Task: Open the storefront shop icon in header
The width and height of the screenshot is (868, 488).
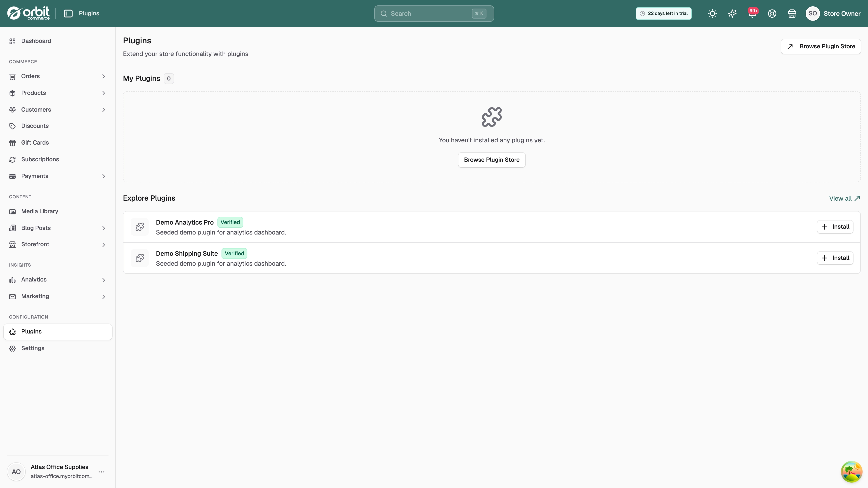Action: 792,14
